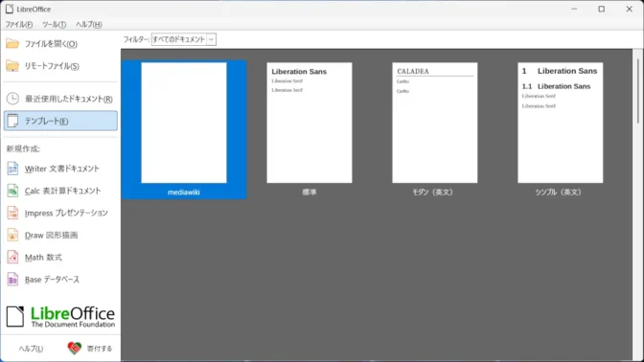Click the Impress presentation icon
This screenshot has width=644, height=362.
12,213
